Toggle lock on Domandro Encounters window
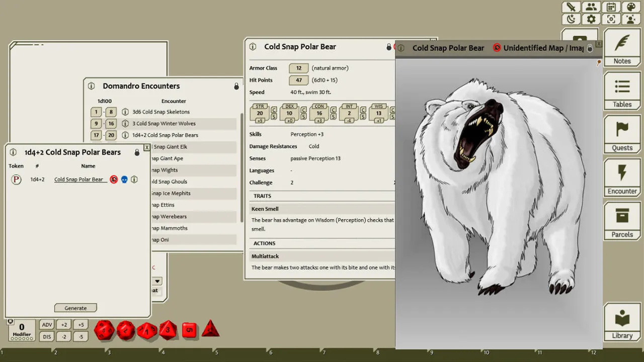 pyautogui.click(x=236, y=86)
